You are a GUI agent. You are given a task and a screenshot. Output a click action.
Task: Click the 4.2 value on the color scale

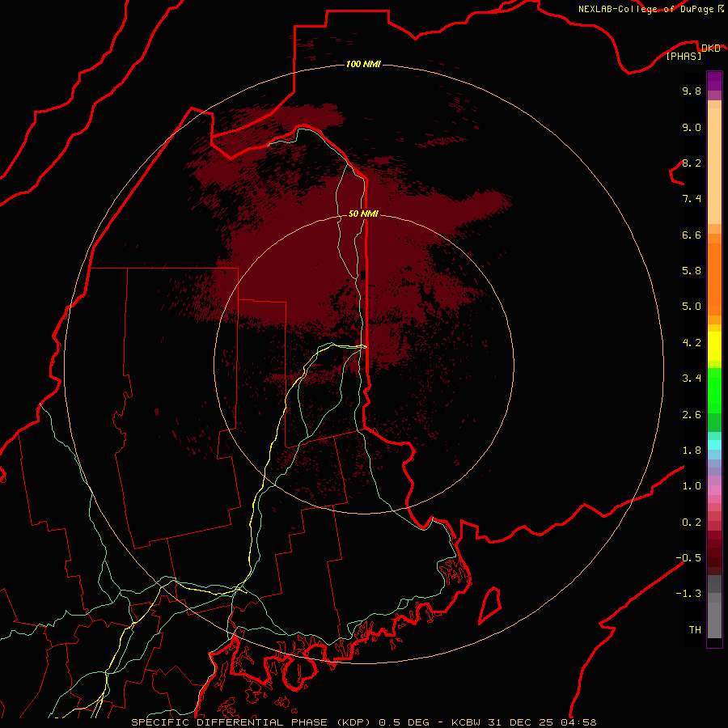[692, 343]
